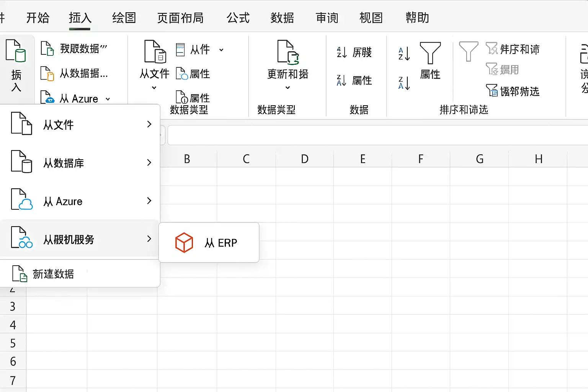Screen dimensions: 588x392
Task: Click the orange-accented 从数据 document icon in ribbon
Action: tap(47, 73)
